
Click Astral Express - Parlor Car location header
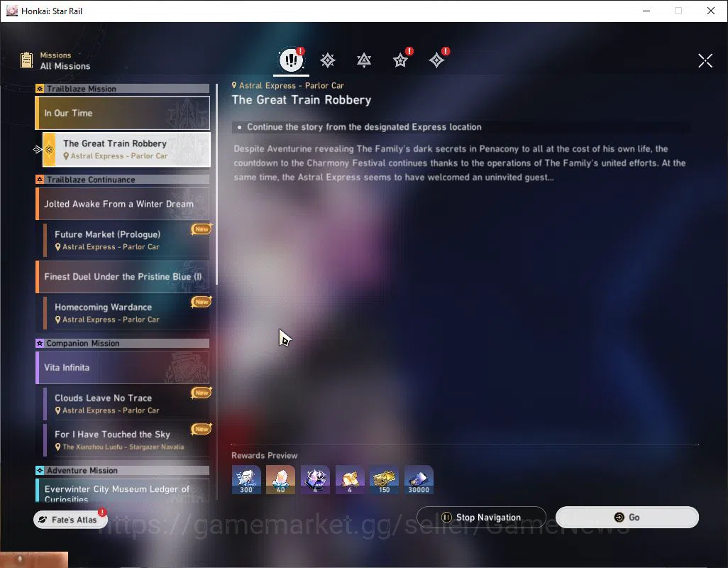(288, 85)
